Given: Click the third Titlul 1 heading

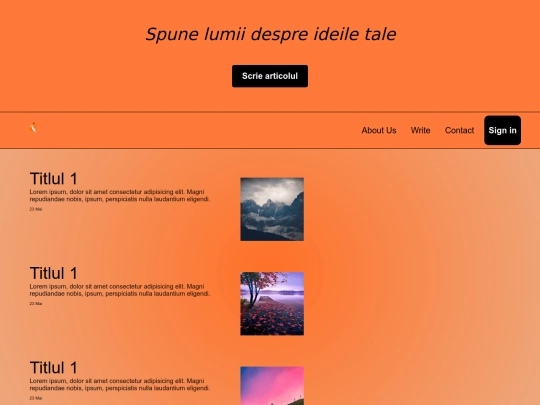Looking at the screenshot, I should 53,367.
